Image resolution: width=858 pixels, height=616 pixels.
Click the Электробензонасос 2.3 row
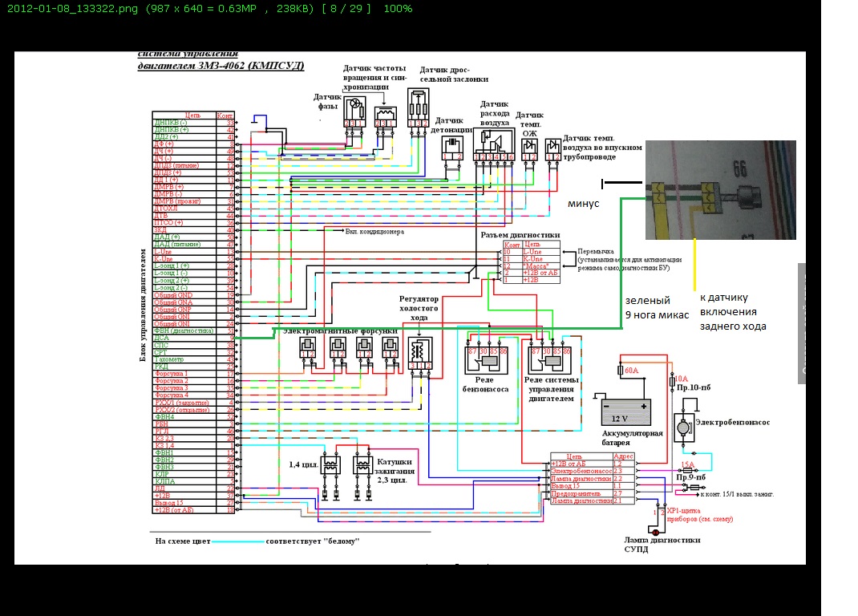[593, 471]
